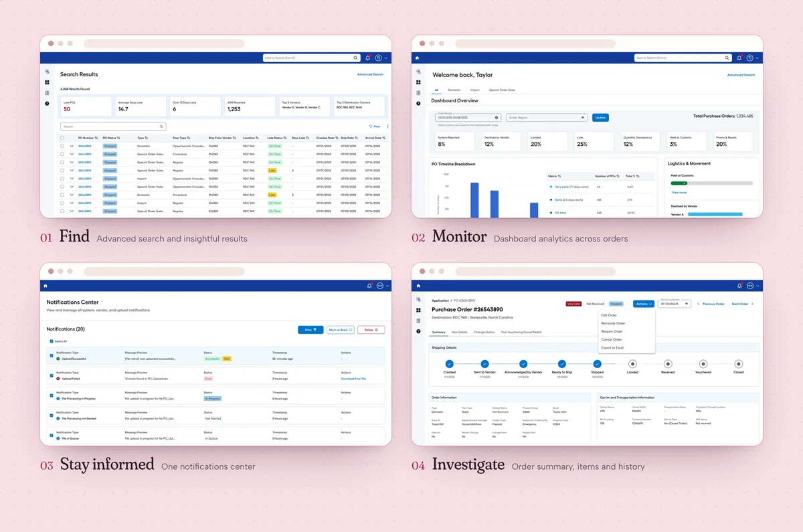The width and height of the screenshot is (803, 532).
Task: Open the Select Region dropdown
Action: click(x=546, y=118)
